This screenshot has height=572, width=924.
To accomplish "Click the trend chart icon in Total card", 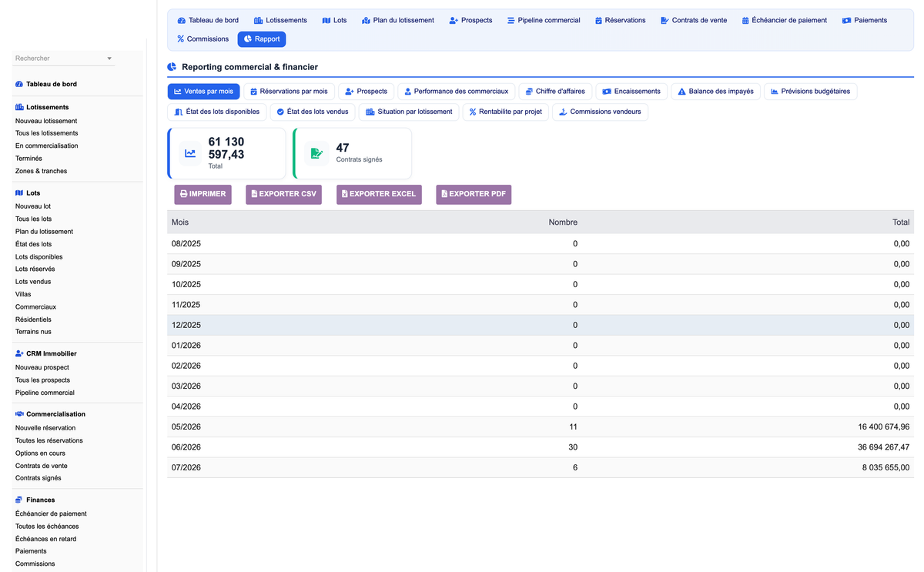I will point(190,153).
